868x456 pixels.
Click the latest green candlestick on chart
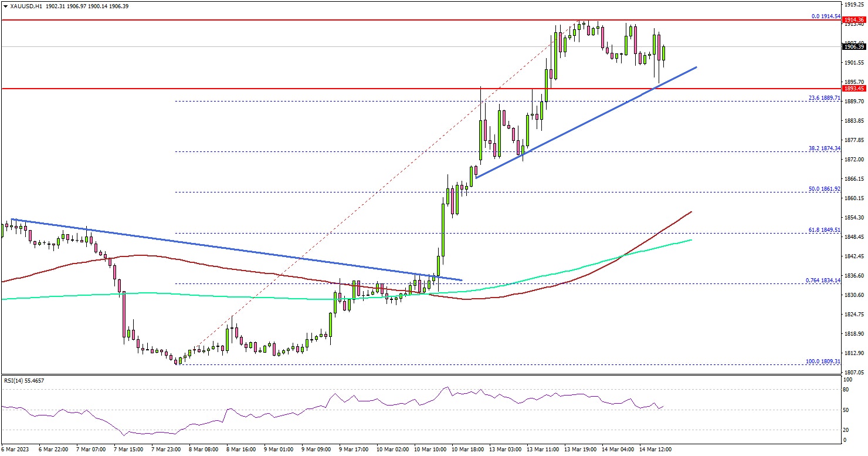[664, 53]
